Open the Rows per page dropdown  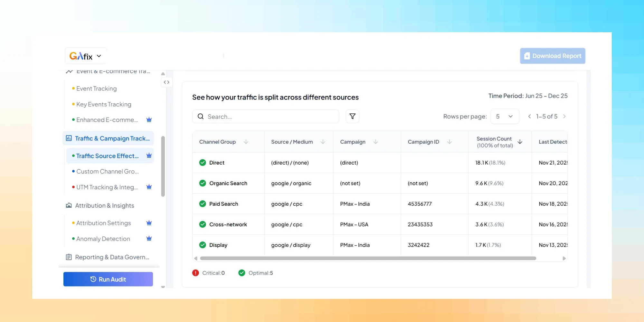(504, 116)
